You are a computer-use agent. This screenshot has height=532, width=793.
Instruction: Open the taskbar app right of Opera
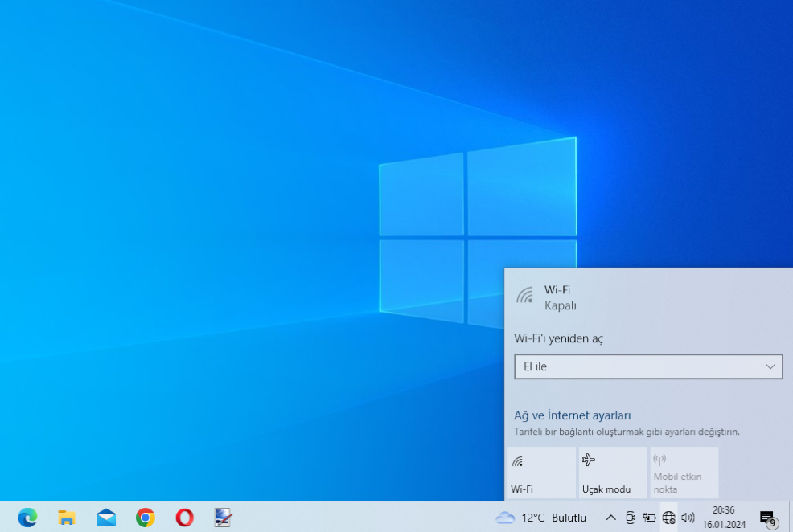224,518
